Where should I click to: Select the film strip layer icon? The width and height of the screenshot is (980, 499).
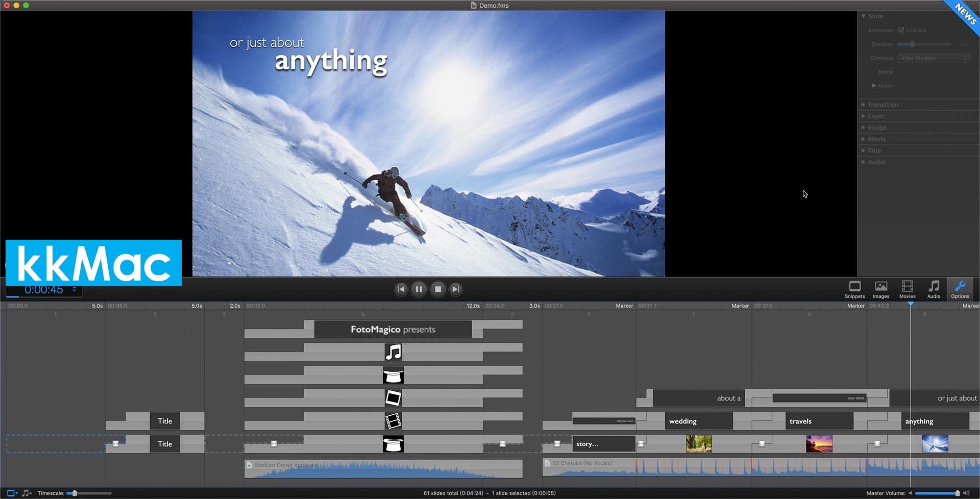[x=394, y=421]
